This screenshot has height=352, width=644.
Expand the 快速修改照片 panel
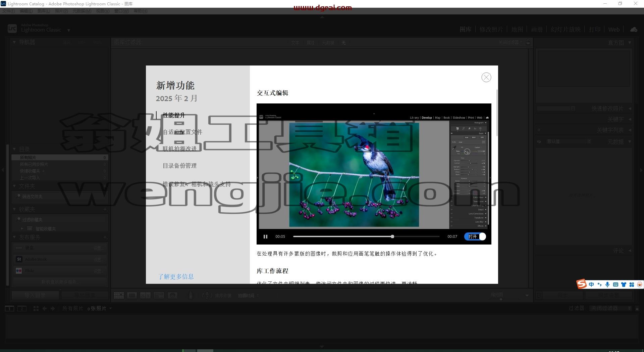tap(630, 108)
